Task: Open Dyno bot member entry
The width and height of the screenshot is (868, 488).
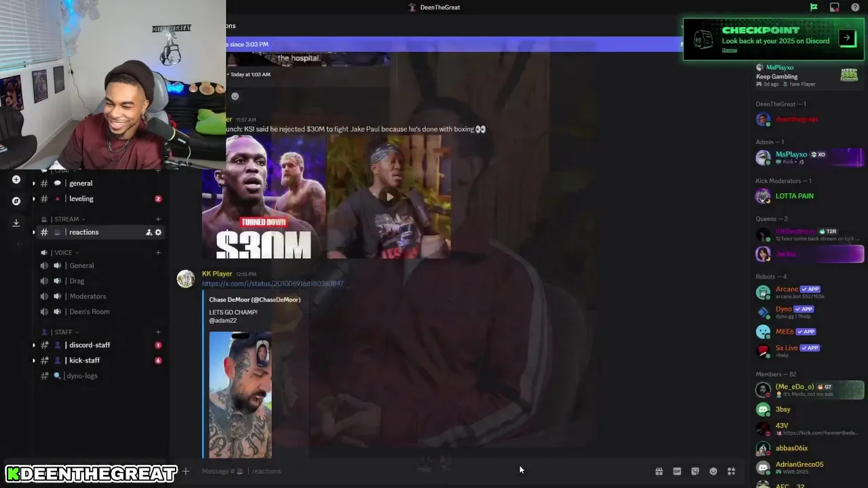Action: (x=809, y=312)
